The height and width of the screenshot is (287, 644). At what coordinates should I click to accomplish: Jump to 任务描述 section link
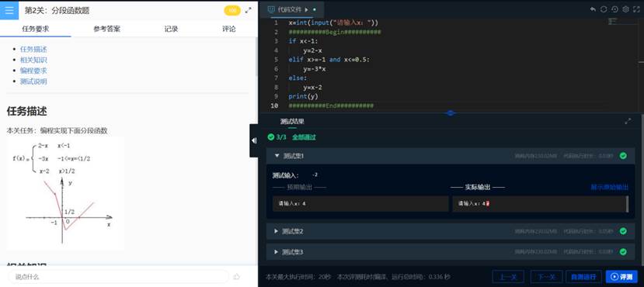click(33, 49)
